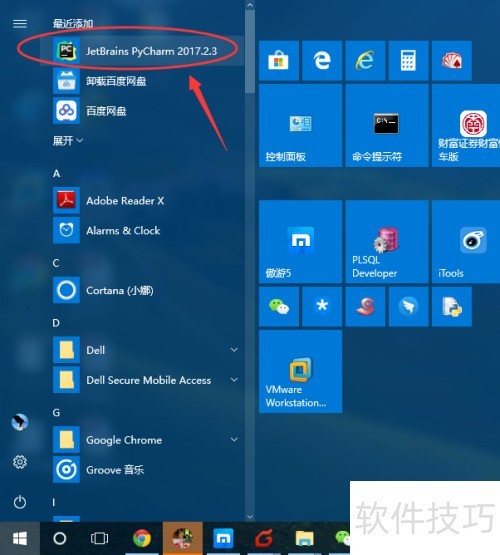Open the WeChat tile
This screenshot has width=500, height=555.
point(279,307)
